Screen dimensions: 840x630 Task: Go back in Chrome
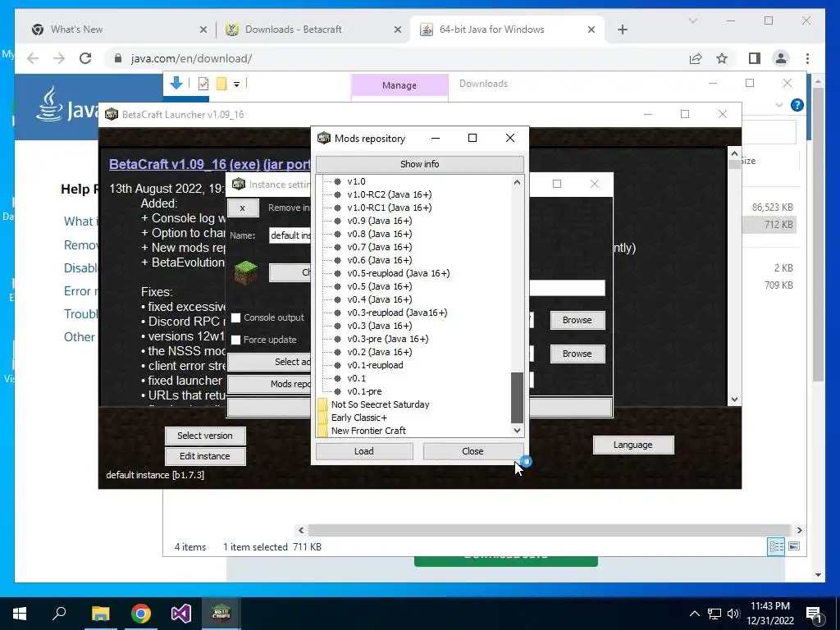[x=33, y=58]
